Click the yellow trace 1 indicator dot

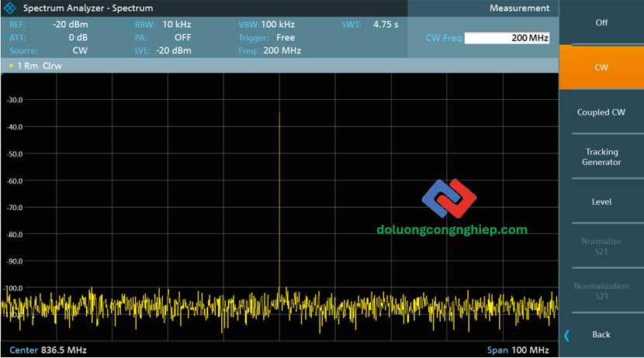pyautogui.click(x=11, y=65)
